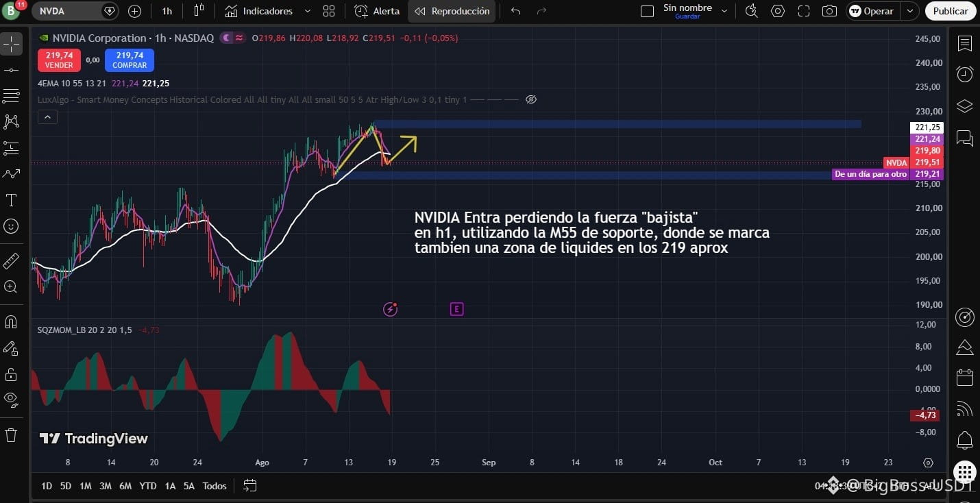Screen dimensions: 980x503
Task: Open the go to date calendar
Action: coord(249,486)
